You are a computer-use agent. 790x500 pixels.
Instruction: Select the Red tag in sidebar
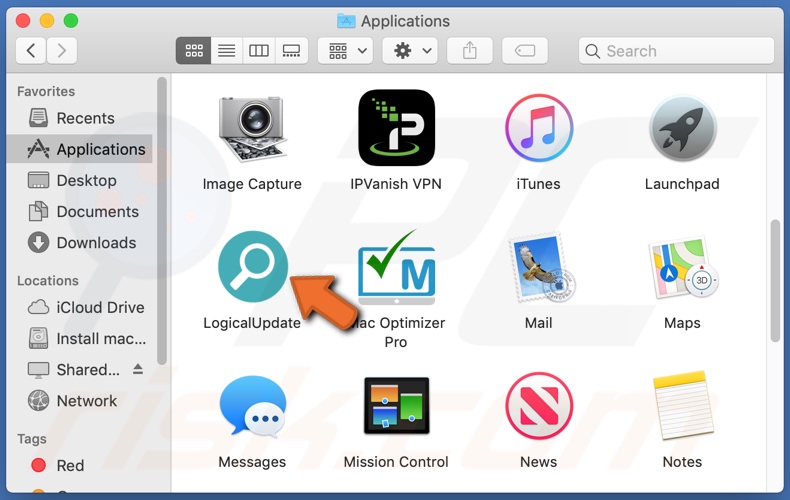pos(80,466)
